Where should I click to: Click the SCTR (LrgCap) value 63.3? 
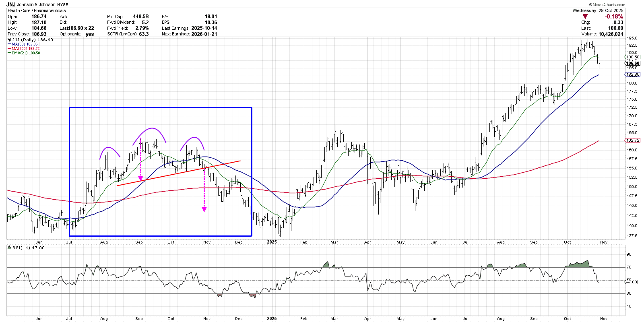point(143,34)
